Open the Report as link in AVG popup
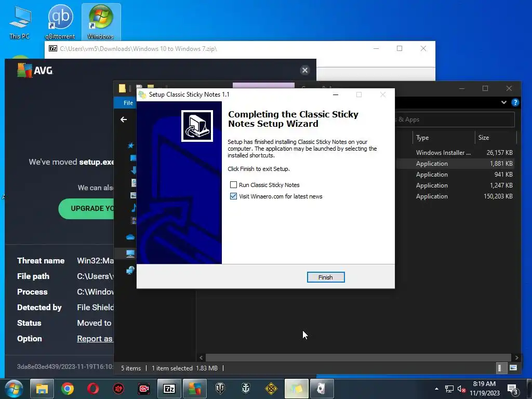Screen dimensions: 532x399 click(95, 339)
